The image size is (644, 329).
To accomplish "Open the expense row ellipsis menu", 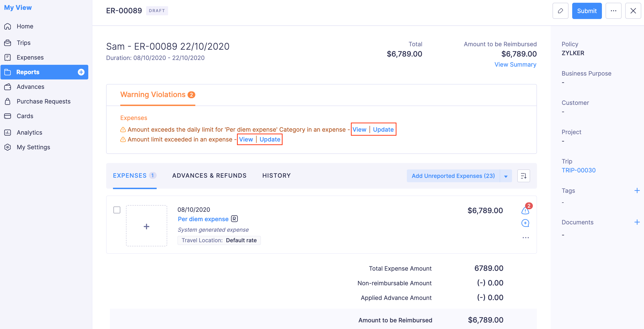I will click(526, 238).
